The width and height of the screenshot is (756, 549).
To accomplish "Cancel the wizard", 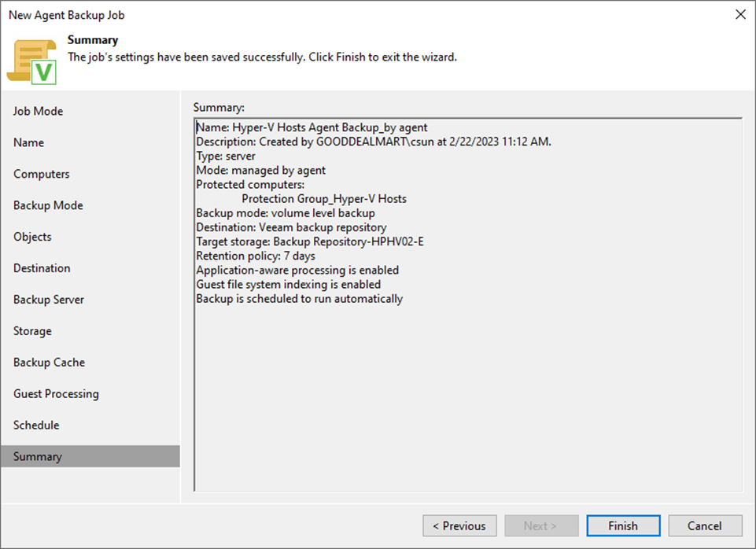I will (705, 526).
